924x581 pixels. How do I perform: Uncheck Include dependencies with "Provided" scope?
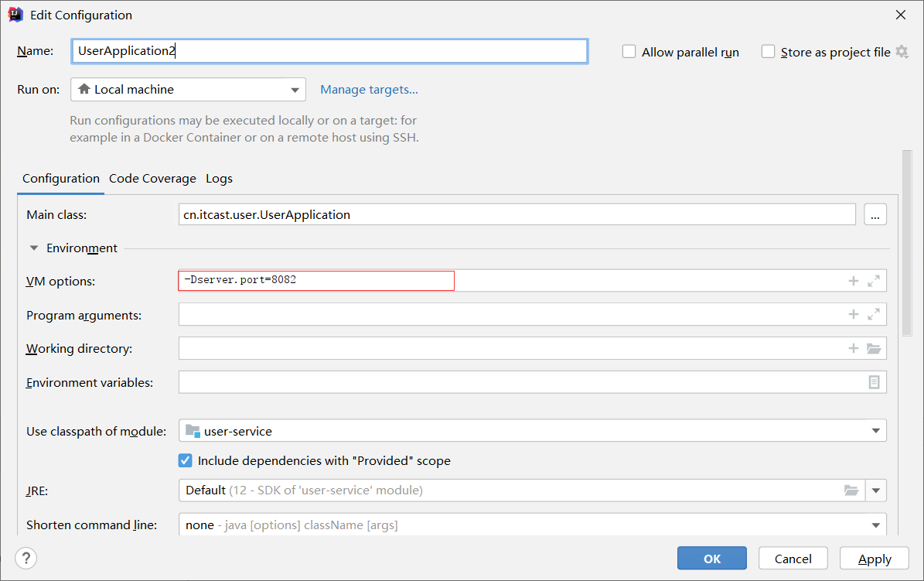point(185,460)
